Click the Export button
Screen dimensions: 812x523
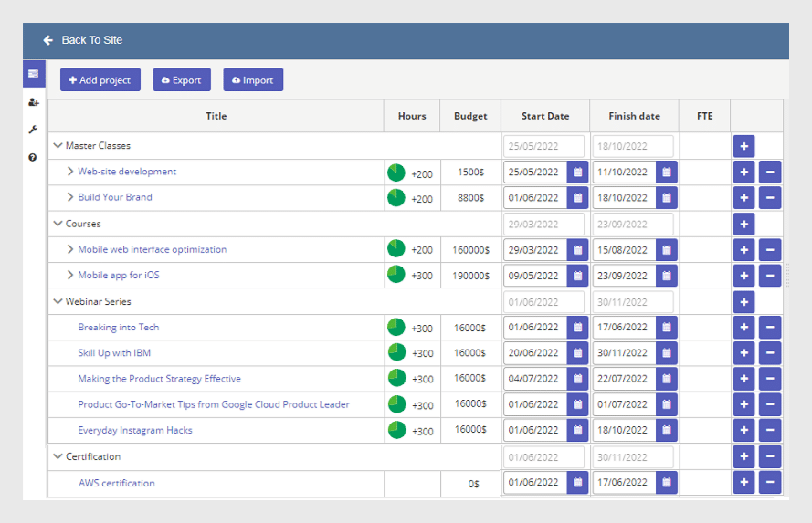pos(182,79)
